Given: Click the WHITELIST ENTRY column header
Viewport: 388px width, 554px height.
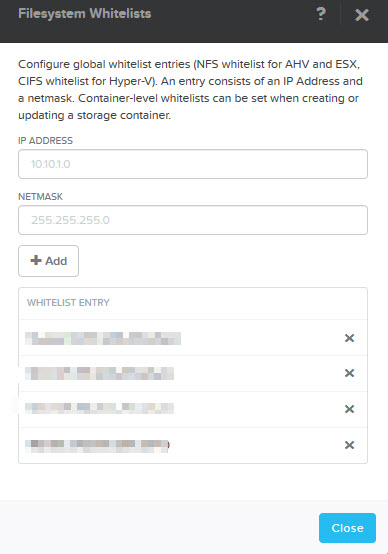Looking at the screenshot, I should (68, 303).
